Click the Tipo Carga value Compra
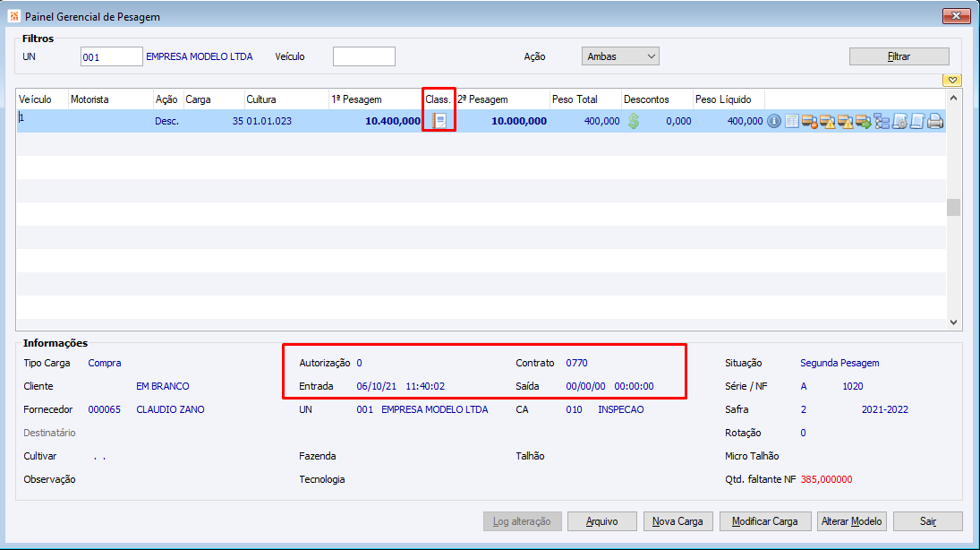Viewport: 980px width, 550px height. tap(105, 363)
